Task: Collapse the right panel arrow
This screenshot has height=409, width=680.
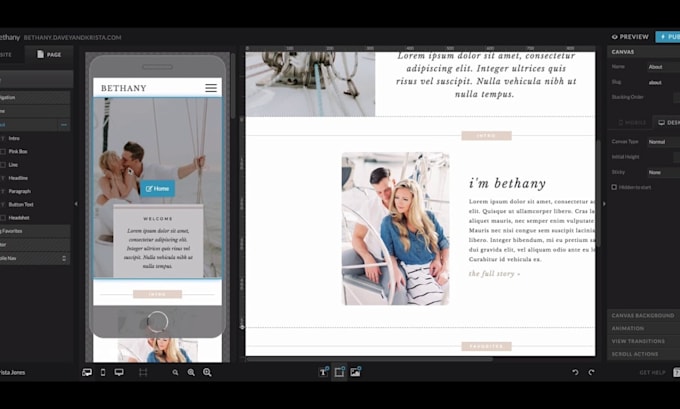Action: 604,204
